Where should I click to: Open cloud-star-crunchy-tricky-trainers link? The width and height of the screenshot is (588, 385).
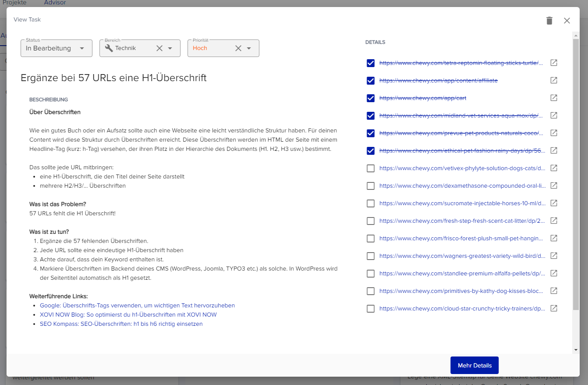pos(462,308)
